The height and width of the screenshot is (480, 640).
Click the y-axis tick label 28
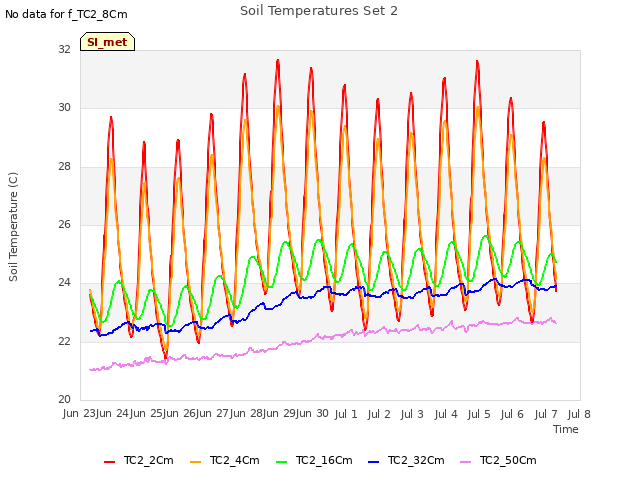tap(64, 166)
